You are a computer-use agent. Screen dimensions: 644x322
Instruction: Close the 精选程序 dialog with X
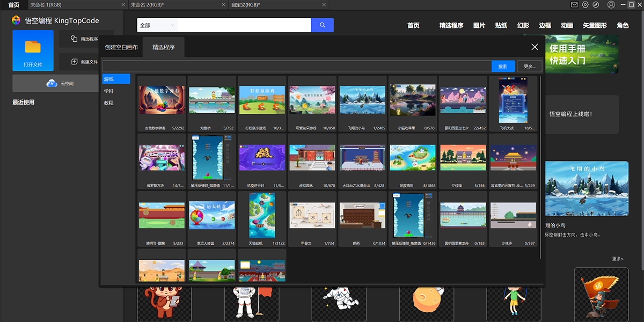(x=535, y=47)
